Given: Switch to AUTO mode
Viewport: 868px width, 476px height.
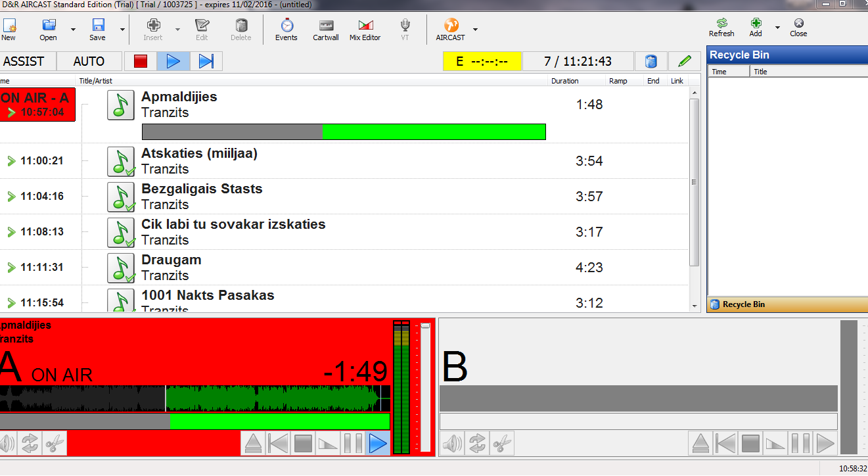Looking at the screenshot, I should 89,60.
